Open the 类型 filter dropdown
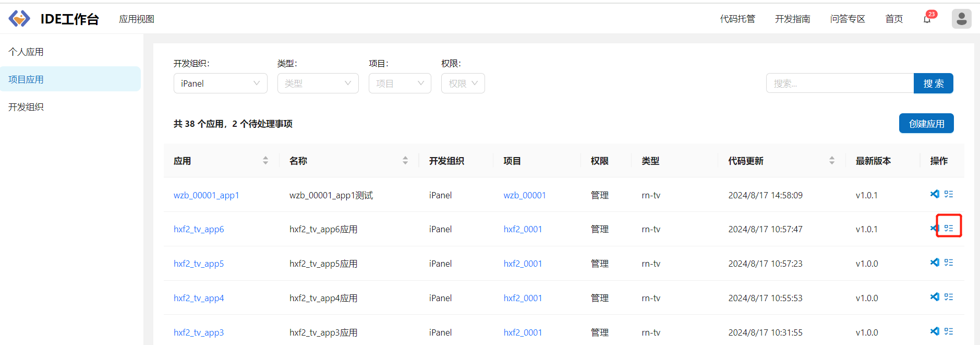This screenshot has height=345, width=980. [x=318, y=84]
